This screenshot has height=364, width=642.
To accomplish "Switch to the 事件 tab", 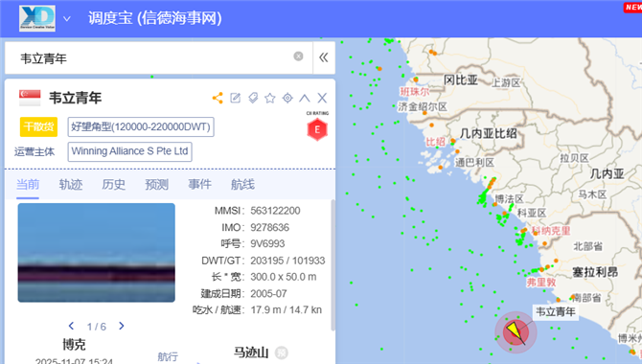I will tap(200, 185).
